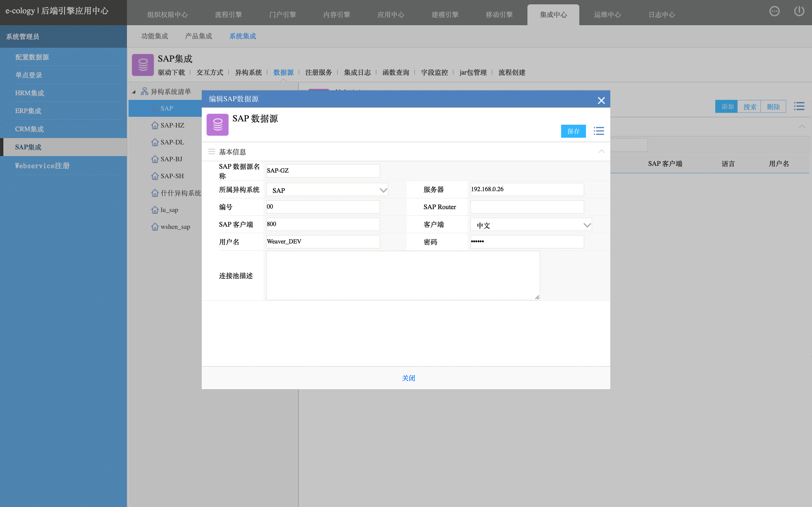Click the 关闭 link at dialog bottom

408,378
